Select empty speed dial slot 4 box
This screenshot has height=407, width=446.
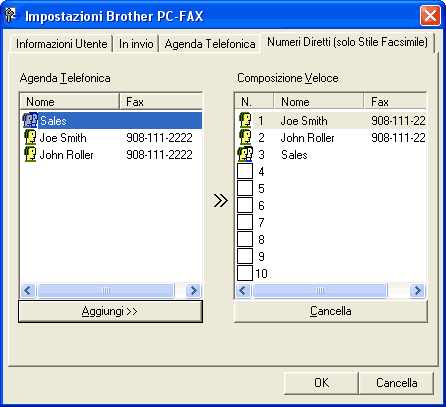pos(245,171)
